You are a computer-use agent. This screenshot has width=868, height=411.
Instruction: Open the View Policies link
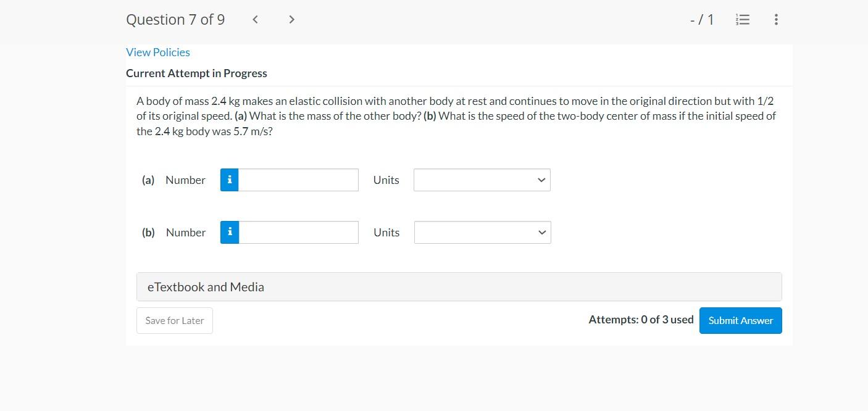click(158, 52)
